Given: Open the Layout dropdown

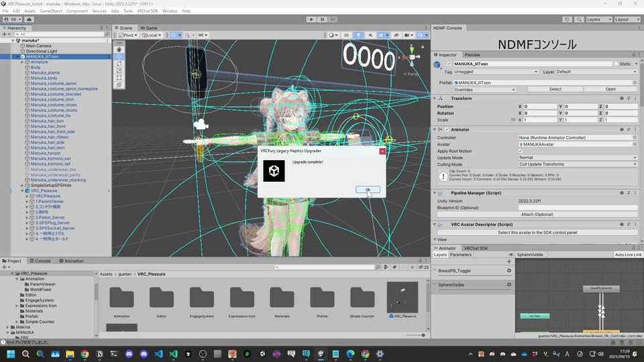Looking at the screenshot, I should coord(627,19).
